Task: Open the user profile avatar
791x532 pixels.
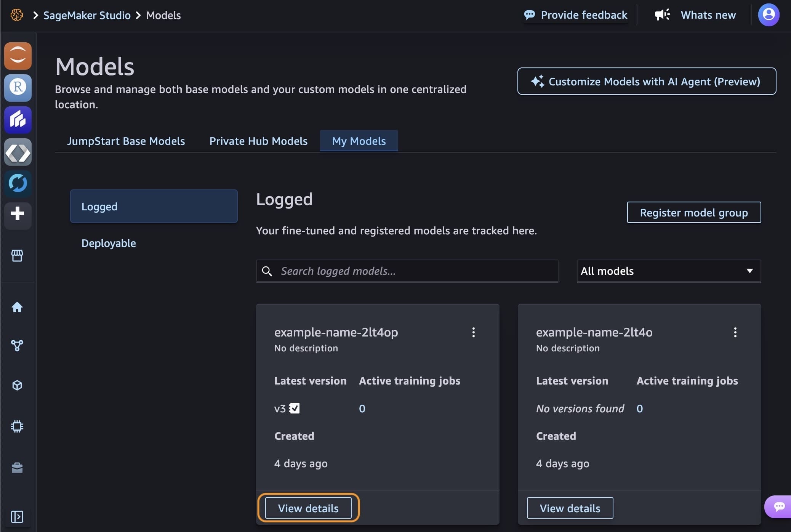Action: click(x=769, y=15)
